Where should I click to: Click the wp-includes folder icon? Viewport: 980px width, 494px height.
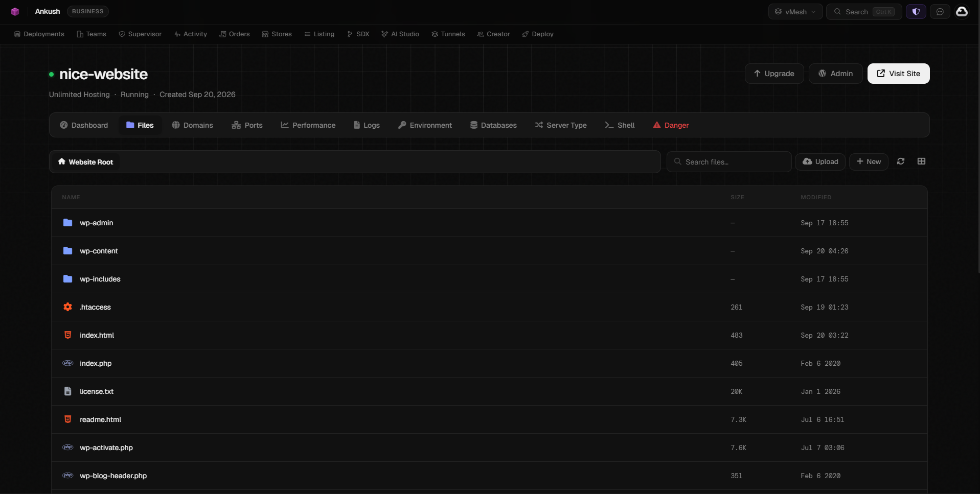pos(67,279)
